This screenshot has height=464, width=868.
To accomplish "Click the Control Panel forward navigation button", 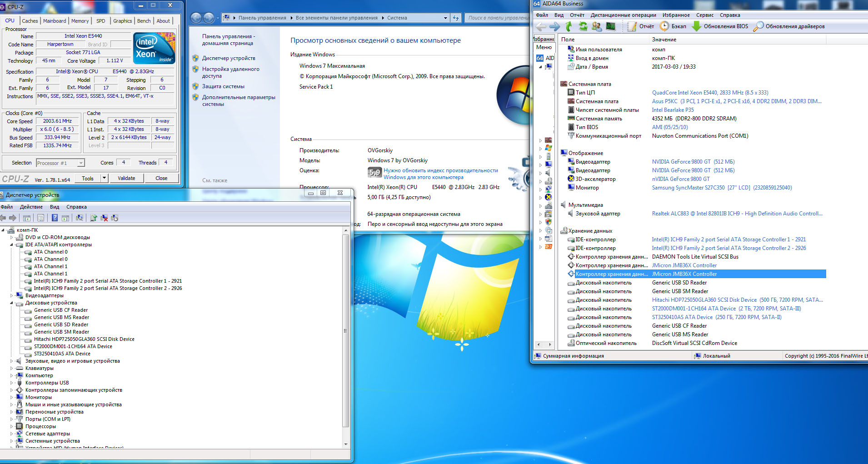I will pos(209,18).
